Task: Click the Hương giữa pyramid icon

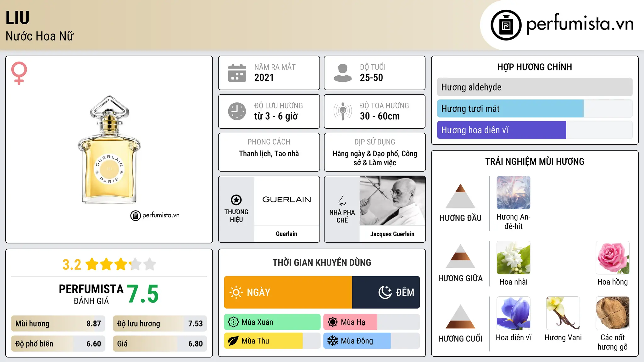Action: (x=460, y=256)
